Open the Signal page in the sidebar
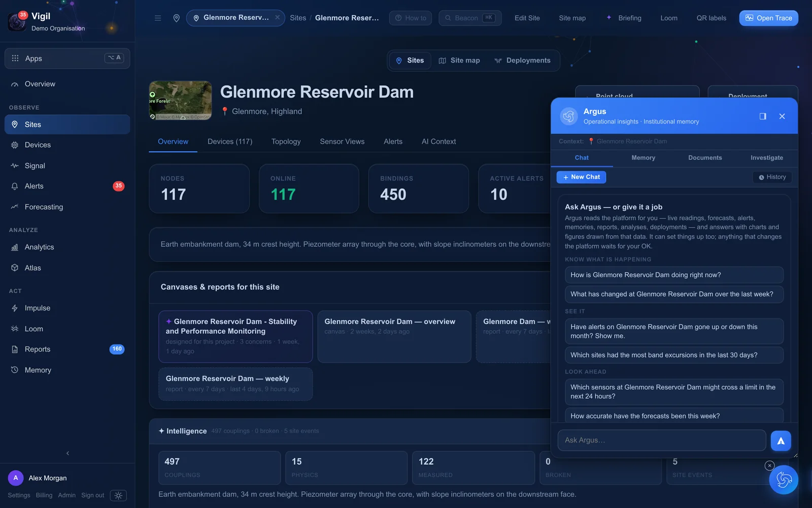This screenshot has width=812, height=508. point(67,166)
